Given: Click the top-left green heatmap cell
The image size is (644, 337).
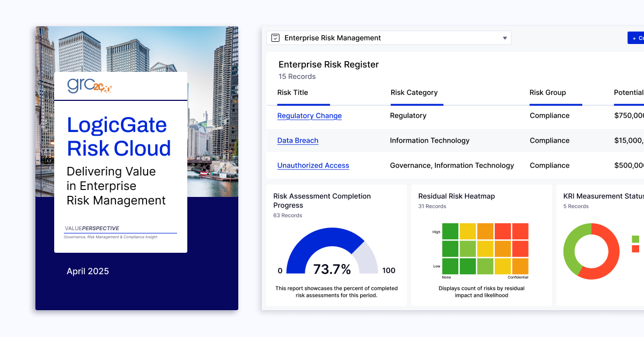Looking at the screenshot, I should coord(450,231).
